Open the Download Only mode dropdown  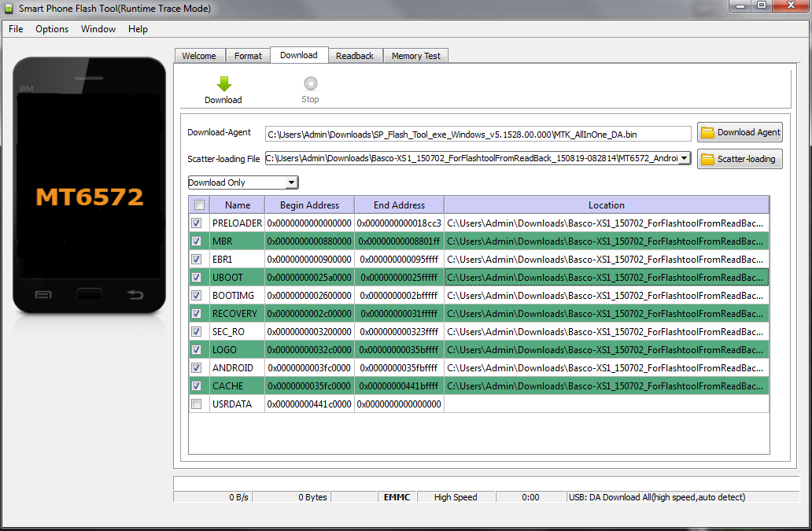coord(291,183)
